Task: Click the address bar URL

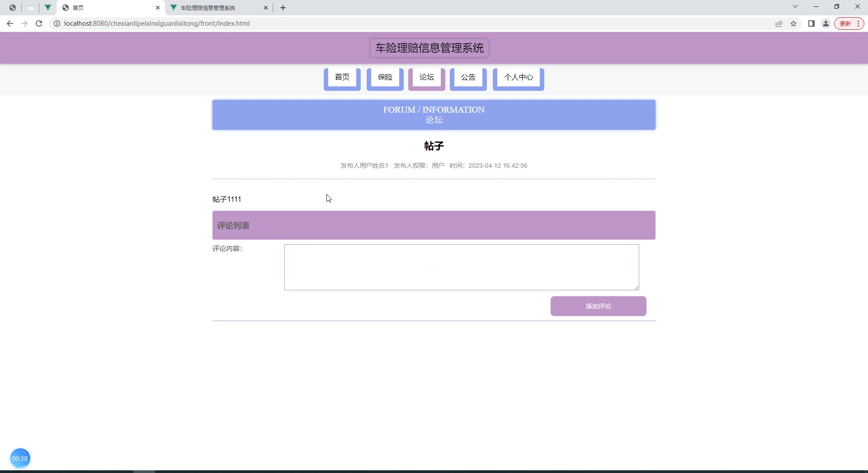Action: pyautogui.click(x=157, y=24)
